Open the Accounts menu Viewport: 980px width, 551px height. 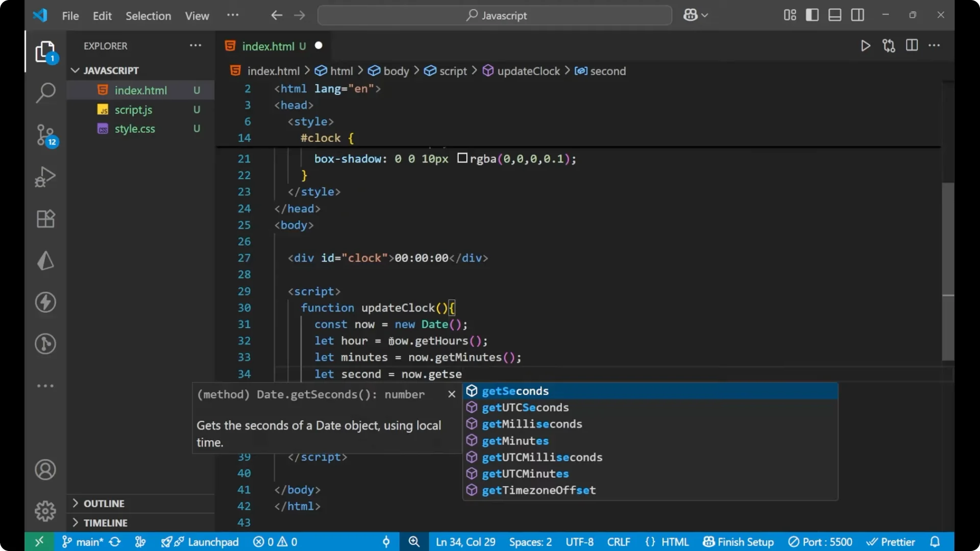coord(45,469)
